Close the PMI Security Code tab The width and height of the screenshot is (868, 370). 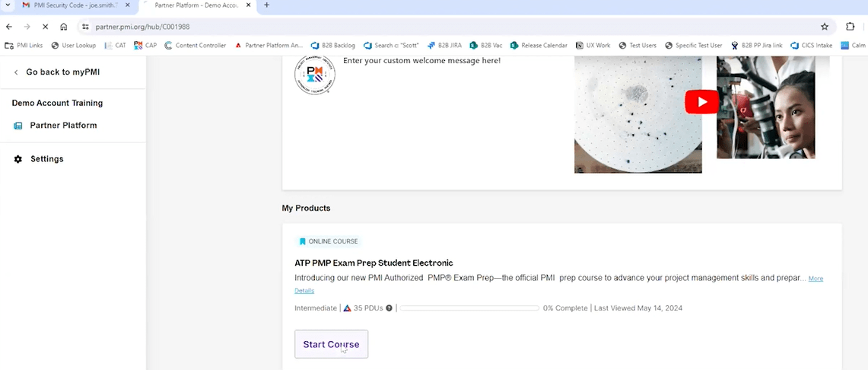click(x=127, y=5)
